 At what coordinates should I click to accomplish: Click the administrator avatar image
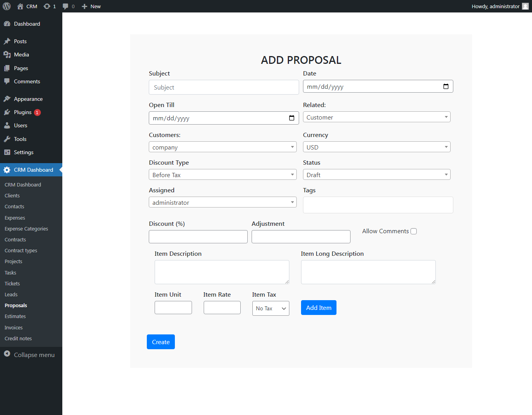525,6
